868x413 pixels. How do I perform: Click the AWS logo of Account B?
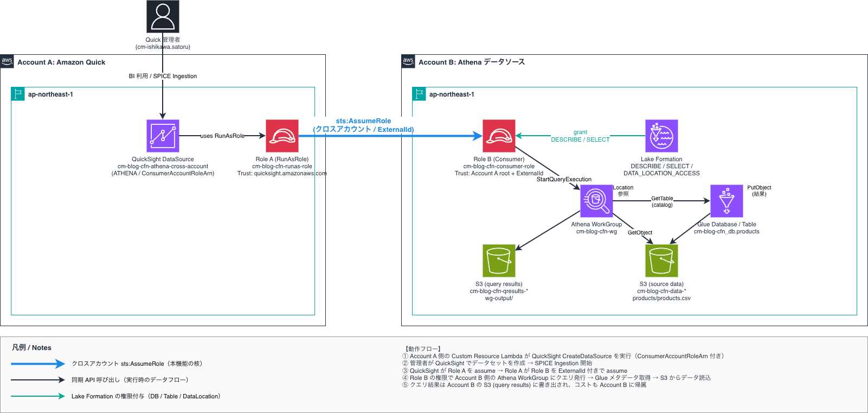tap(408, 61)
